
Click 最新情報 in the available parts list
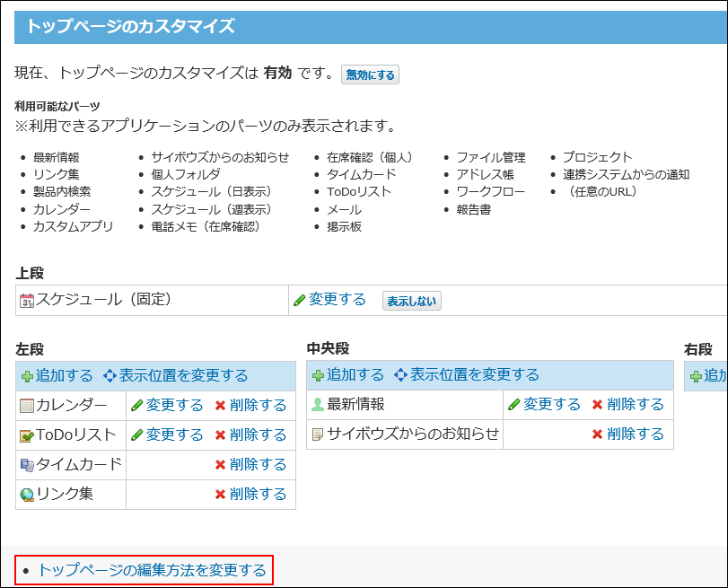pos(57,157)
